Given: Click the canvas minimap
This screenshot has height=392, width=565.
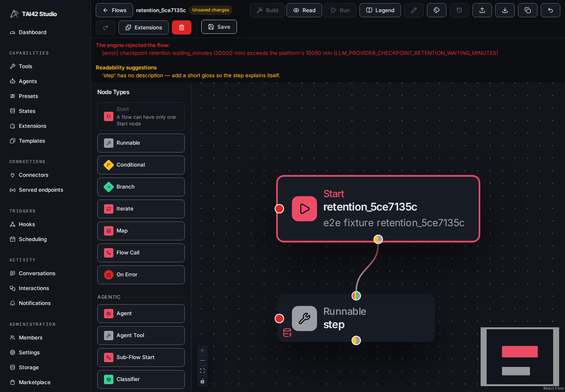Looking at the screenshot, I should 520,357.
